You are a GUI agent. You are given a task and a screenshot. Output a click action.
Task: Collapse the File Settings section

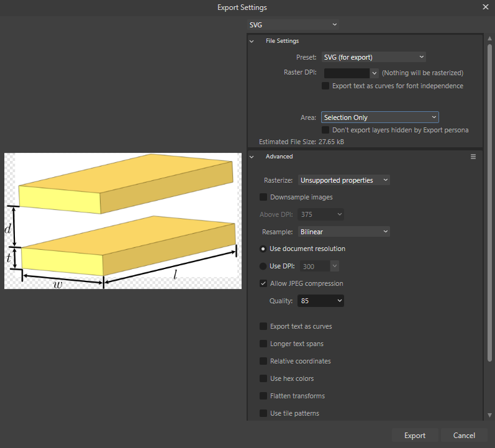[252, 41]
